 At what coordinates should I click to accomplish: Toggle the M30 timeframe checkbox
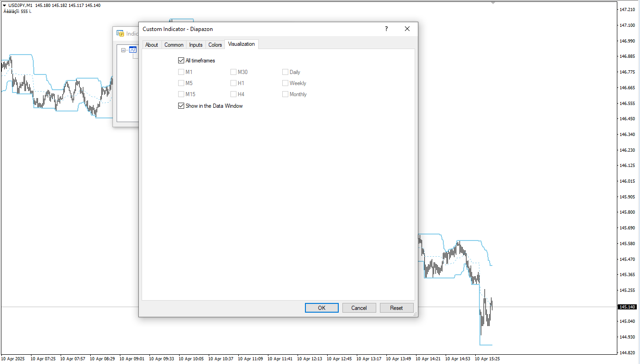point(233,72)
